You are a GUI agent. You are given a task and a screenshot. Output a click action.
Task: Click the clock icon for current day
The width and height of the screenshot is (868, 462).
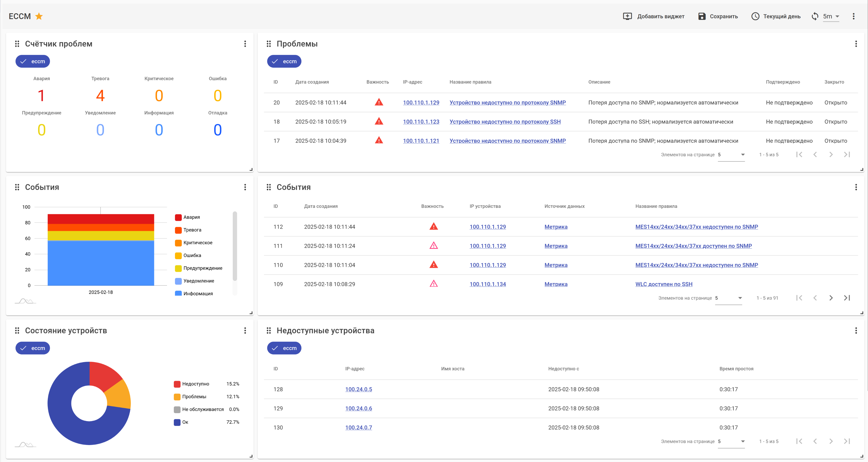[x=755, y=16]
